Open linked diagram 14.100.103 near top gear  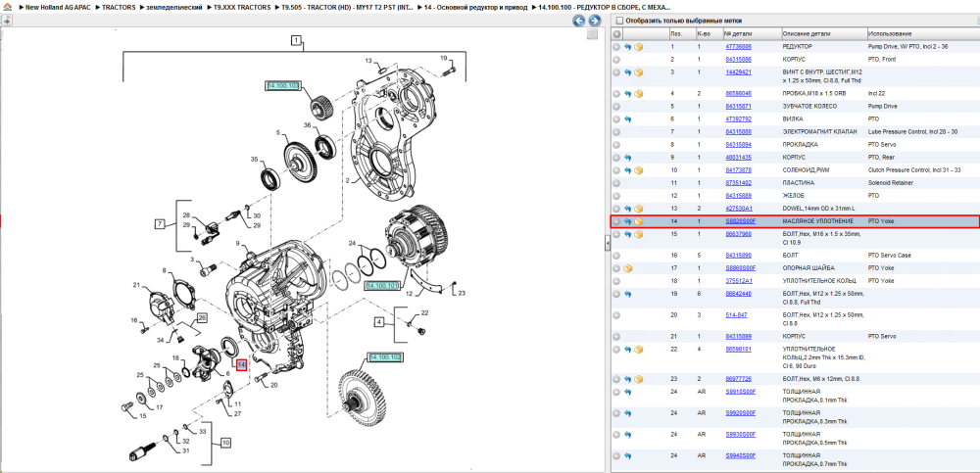point(283,85)
